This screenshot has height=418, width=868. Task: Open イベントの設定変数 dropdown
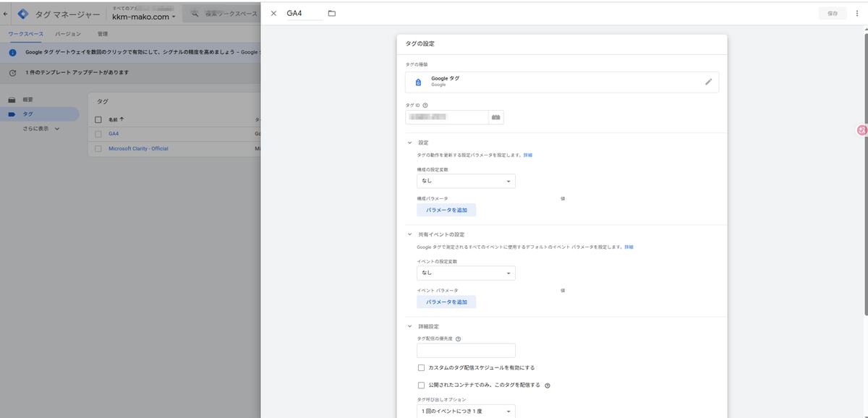pos(466,273)
